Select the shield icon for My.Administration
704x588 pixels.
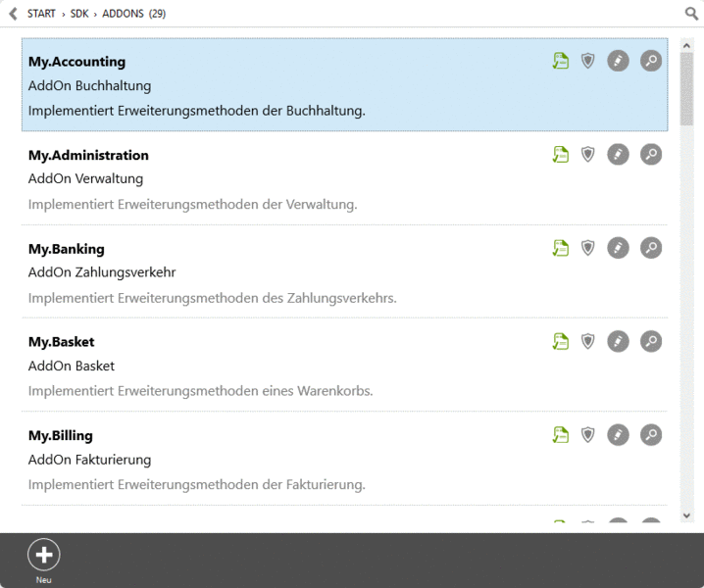click(587, 155)
